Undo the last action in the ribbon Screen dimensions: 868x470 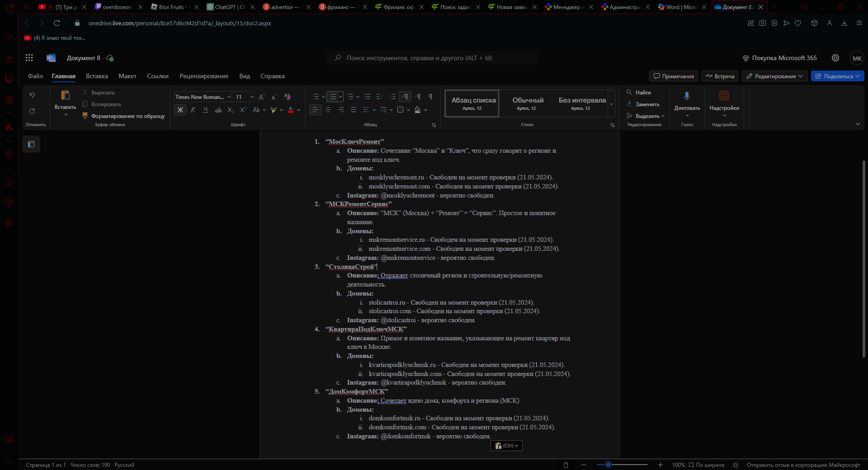[32, 95]
